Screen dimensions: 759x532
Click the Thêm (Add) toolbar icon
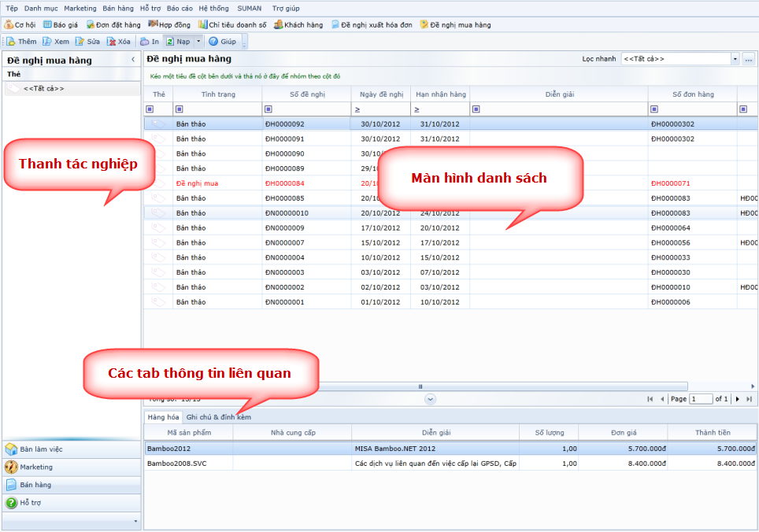[x=12, y=41]
